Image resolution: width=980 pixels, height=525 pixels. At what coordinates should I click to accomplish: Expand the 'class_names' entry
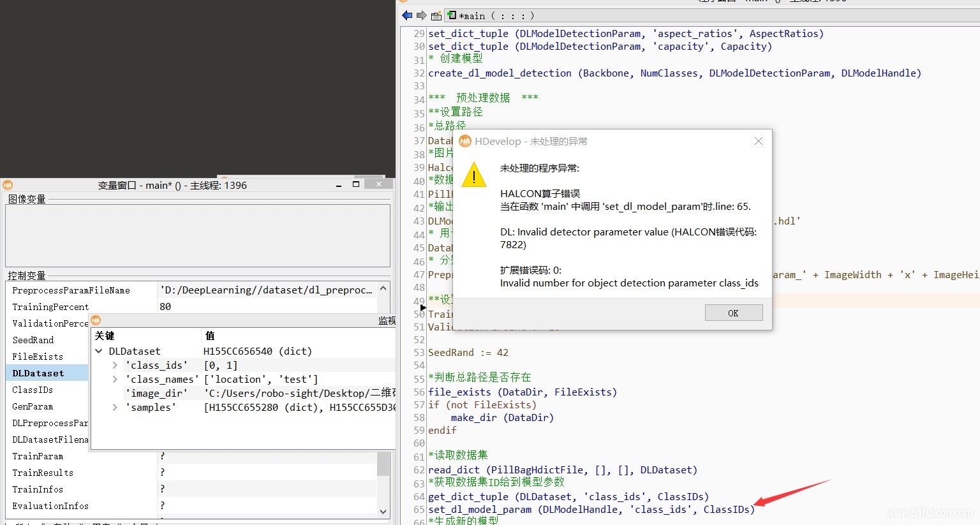click(115, 380)
